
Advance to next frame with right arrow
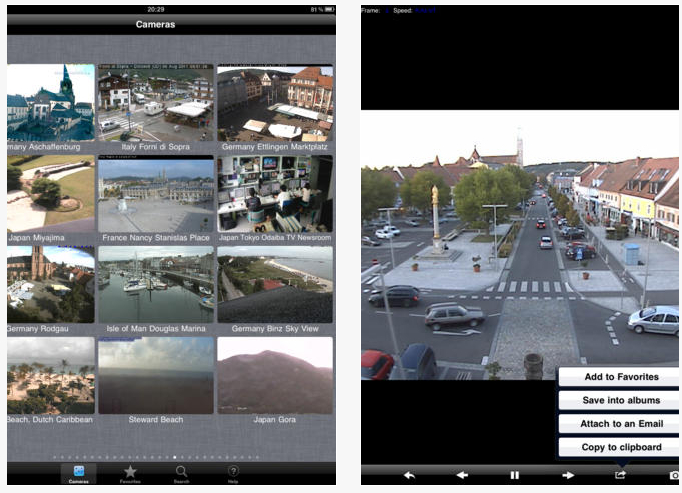click(568, 475)
